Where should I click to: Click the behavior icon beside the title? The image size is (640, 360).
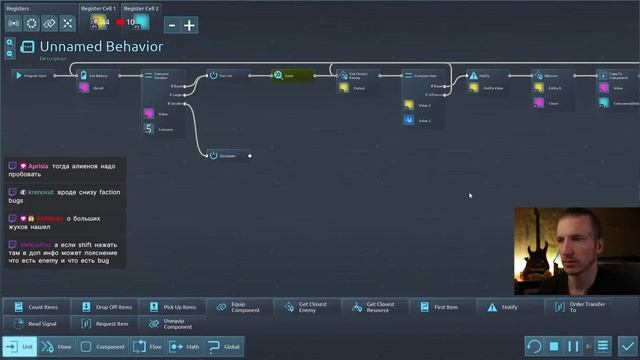click(x=27, y=47)
